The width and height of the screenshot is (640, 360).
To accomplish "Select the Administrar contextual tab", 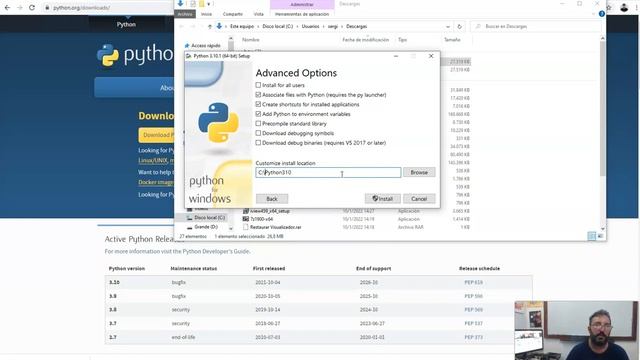I will pyautogui.click(x=302, y=4).
